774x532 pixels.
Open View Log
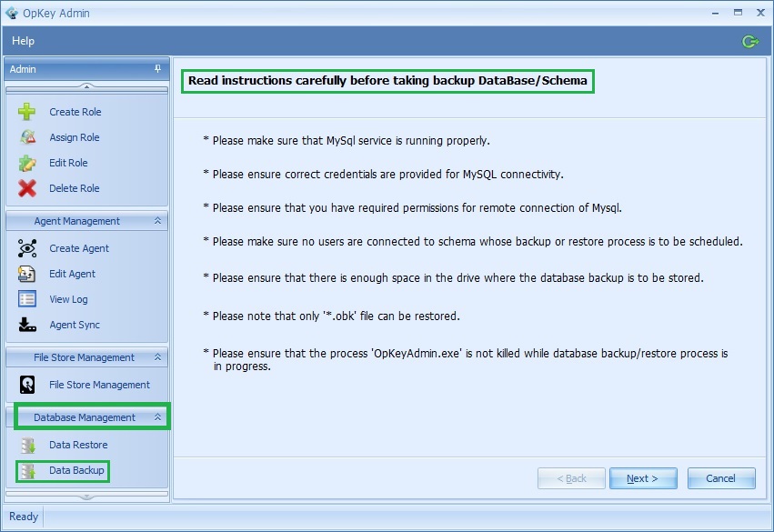click(x=68, y=299)
